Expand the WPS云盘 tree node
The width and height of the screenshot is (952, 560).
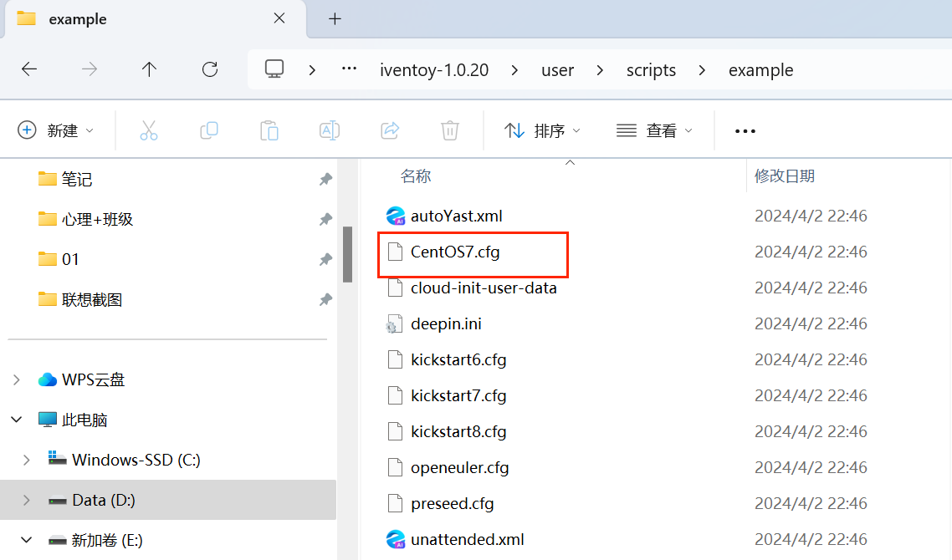[17, 379]
